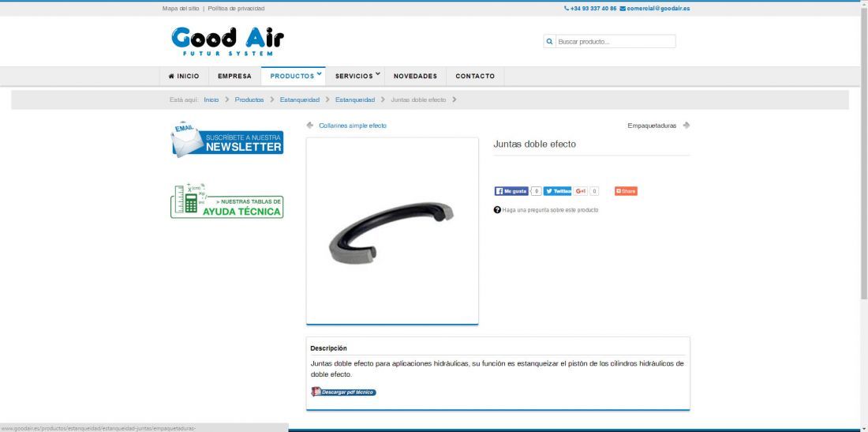Viewport: 868px width, 432px height.
Task: Focus the Buscar producto search field
Action: pos(615,42)
